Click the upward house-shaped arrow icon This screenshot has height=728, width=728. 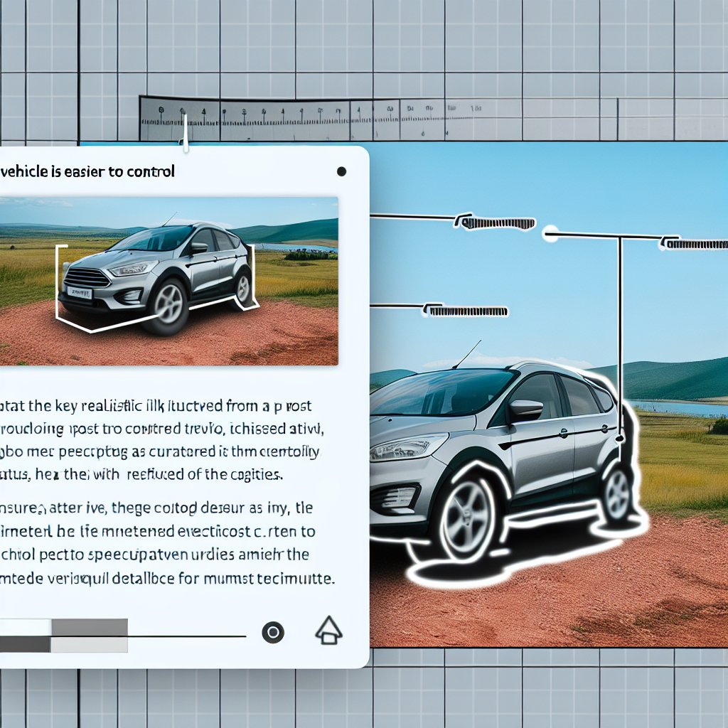[x=328, y=631]
